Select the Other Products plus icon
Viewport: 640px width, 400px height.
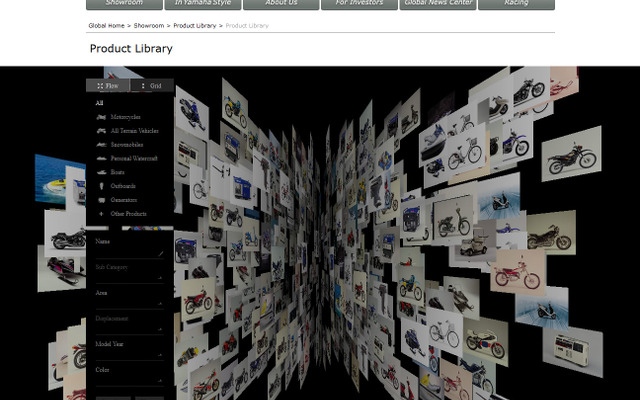101,214
